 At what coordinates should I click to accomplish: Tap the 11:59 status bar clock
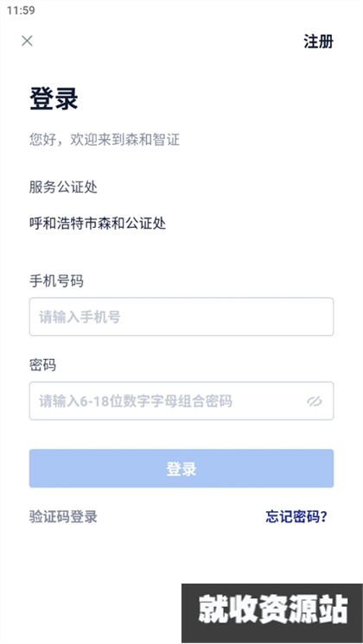[x=21, y=10]
